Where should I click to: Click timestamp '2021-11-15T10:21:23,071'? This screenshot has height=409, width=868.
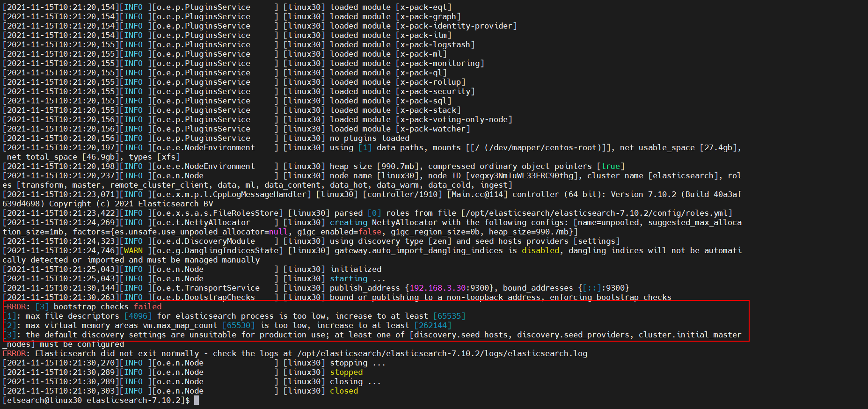tap(61, 194)
